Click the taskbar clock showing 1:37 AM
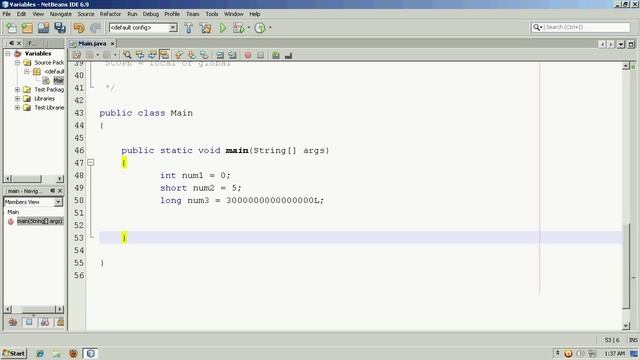The height and width of the screenshot is (360, 640). [x=614, y=353]
